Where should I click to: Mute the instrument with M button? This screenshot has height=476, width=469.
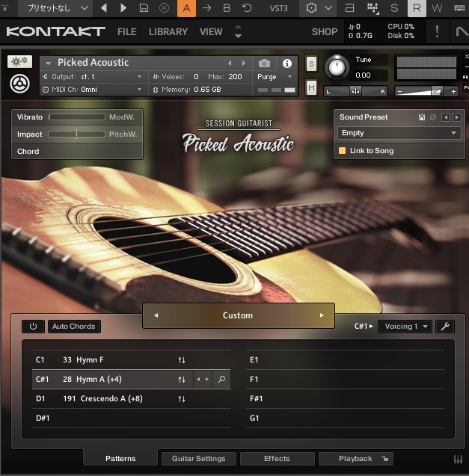click(x=311, y=88)
